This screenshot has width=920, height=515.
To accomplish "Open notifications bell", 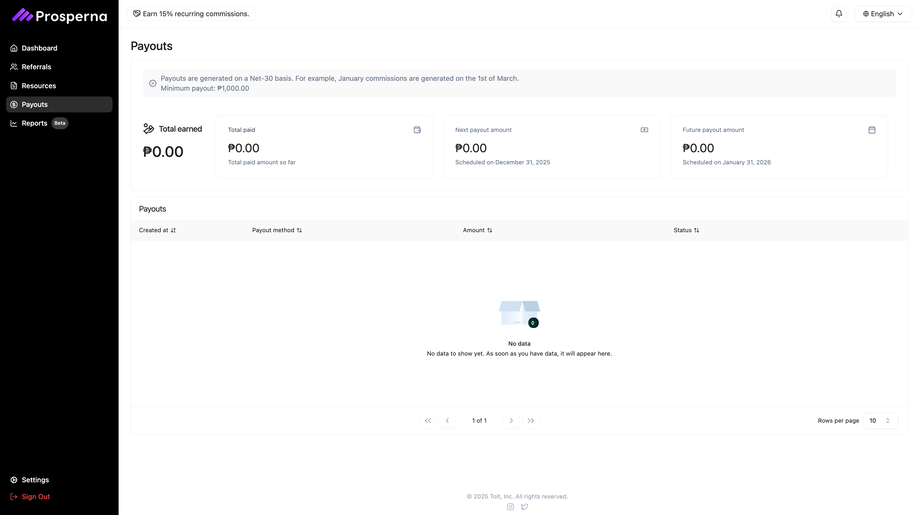I will tap(839, 13).
